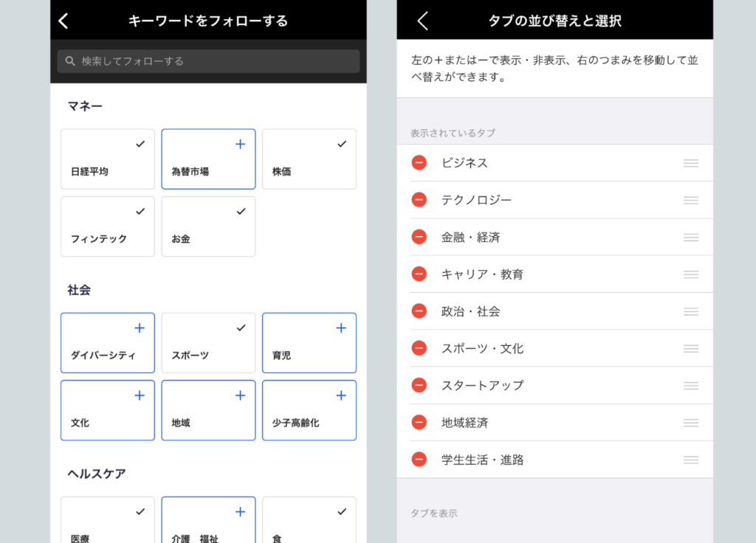Unfollow the 株価 keyword card
Screen dimensions: 756x543
[x=309, y=159]
